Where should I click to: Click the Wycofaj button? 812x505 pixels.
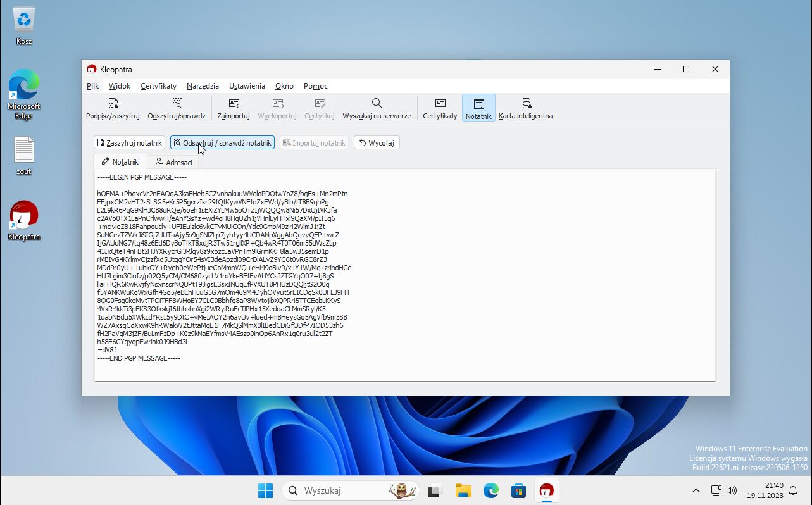coord(377,143)
